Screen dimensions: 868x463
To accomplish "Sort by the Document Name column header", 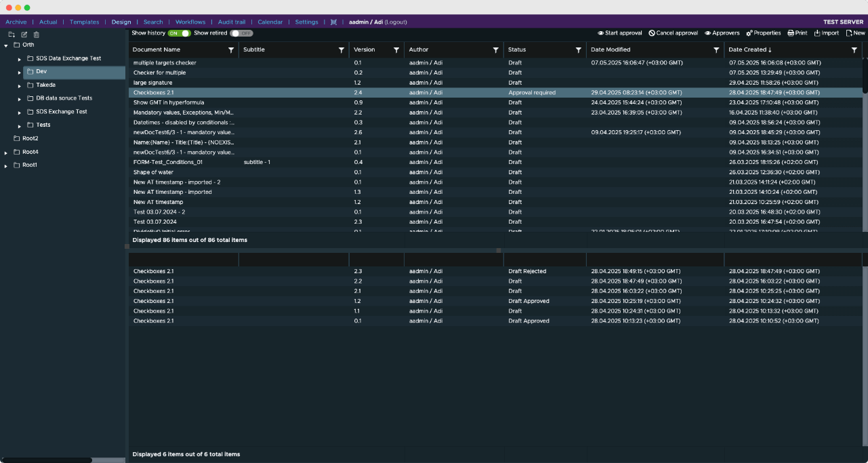I will pos(157,49).
